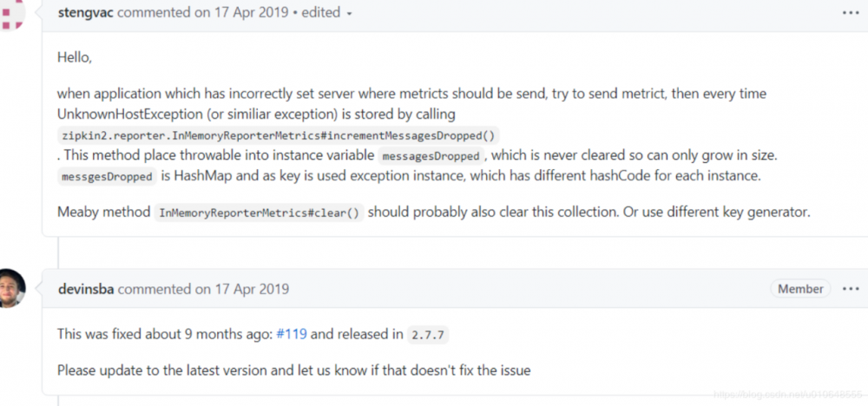Click "This was fixed about 9 months ago" text
The height and width of the screenshot is (406, 868).
(x=164, y=334)
